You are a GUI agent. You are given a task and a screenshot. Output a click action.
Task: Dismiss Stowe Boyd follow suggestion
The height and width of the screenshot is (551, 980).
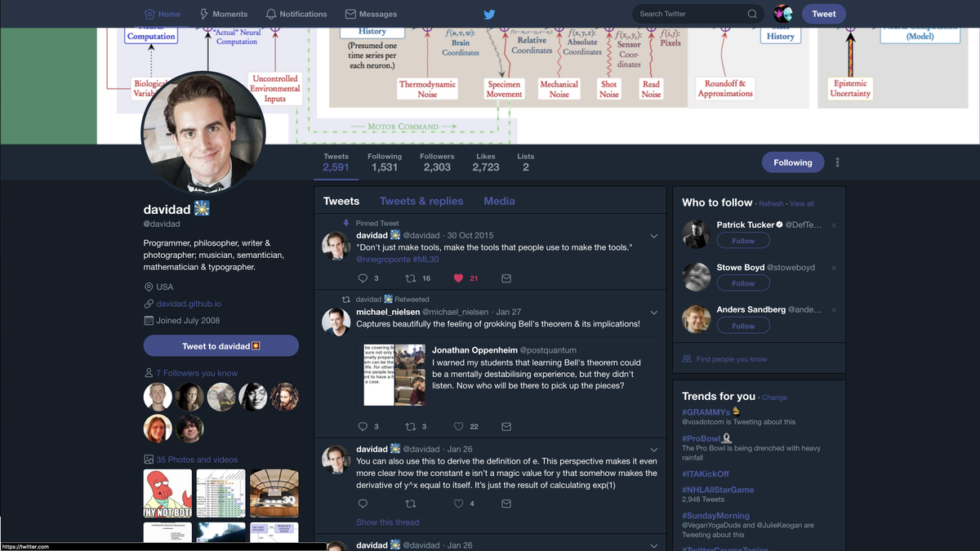point(834,268)
